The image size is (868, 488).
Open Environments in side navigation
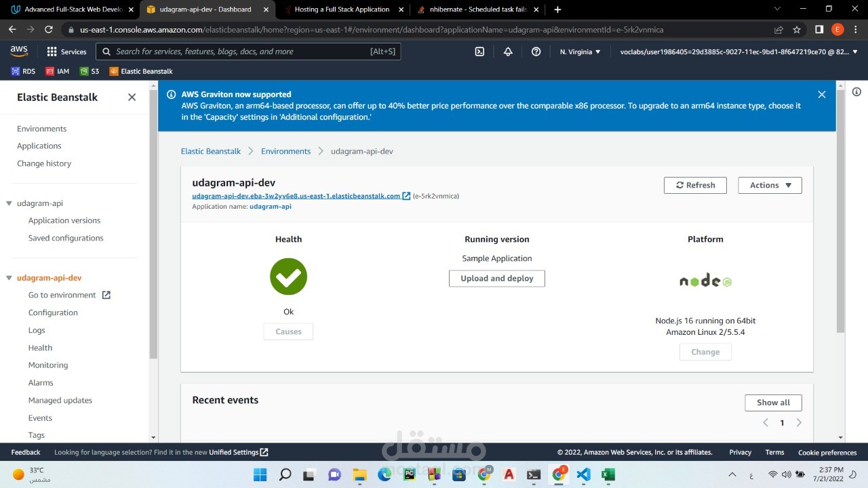41,129
